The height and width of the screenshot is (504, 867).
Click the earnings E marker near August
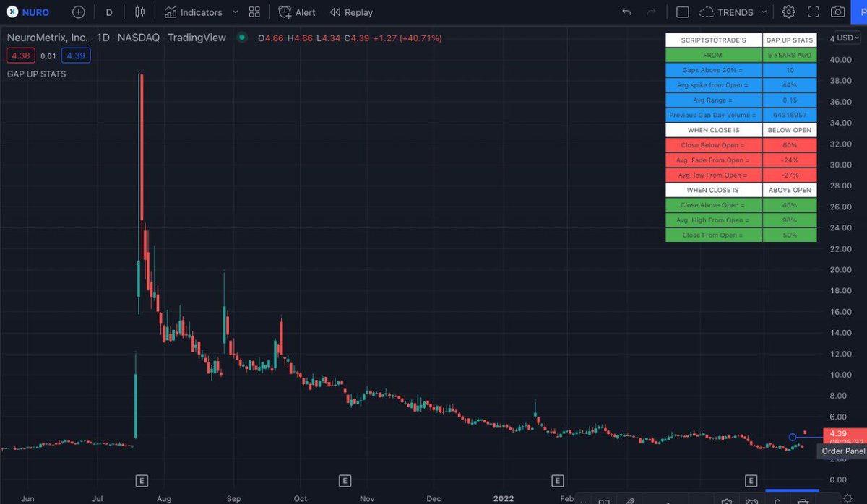click(142, 480)
